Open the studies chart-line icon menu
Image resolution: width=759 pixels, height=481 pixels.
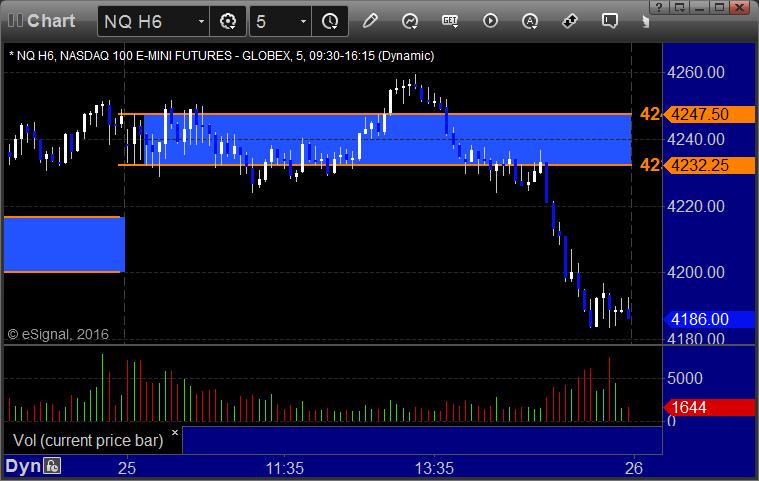point(410,21)
